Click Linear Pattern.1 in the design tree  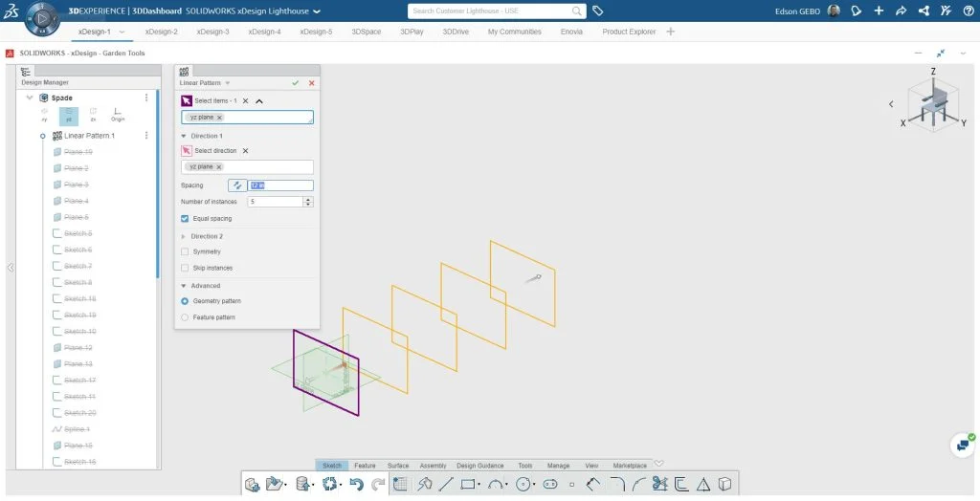coord(89,136)
